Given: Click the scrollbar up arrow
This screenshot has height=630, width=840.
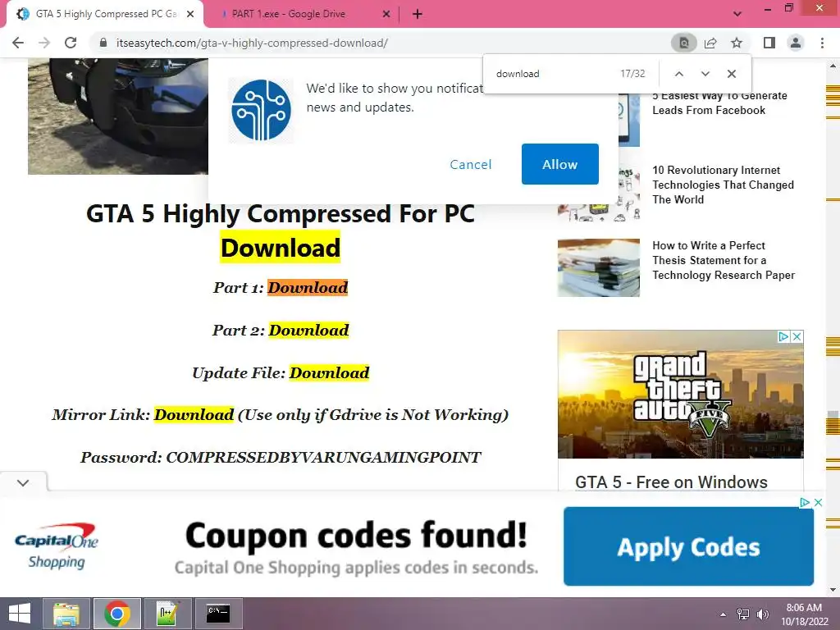Looking at the screenshot, I should (833, 65).
